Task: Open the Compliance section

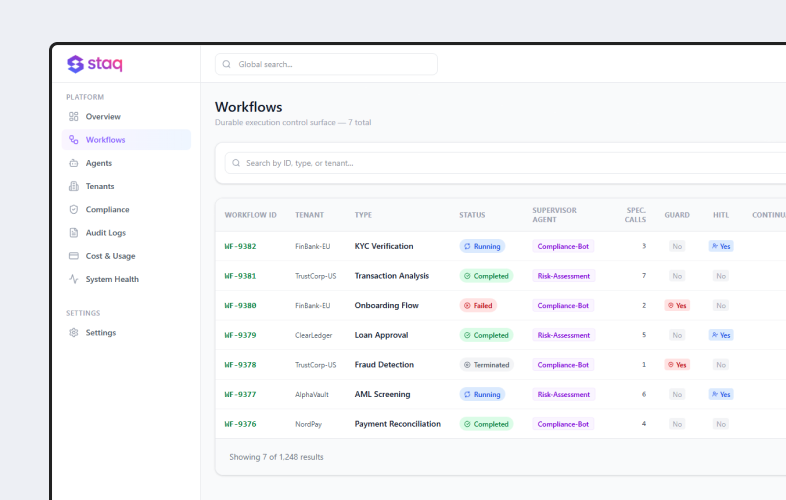Action: tap(126, 209)
